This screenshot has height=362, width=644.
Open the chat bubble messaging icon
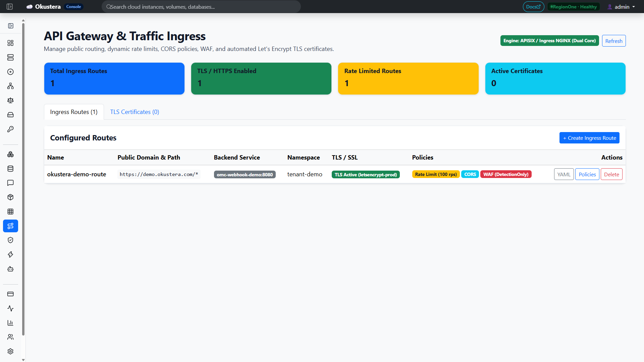pos(10,183)
